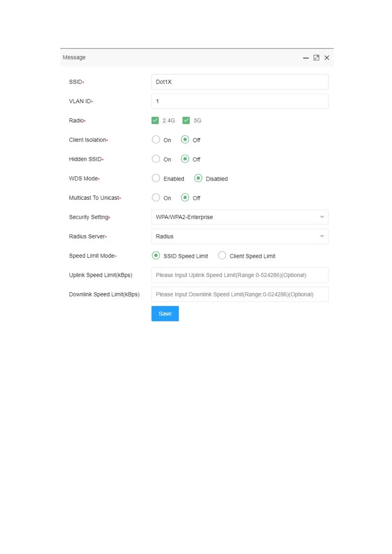Select Off for Client Isolation

point(185,140)
